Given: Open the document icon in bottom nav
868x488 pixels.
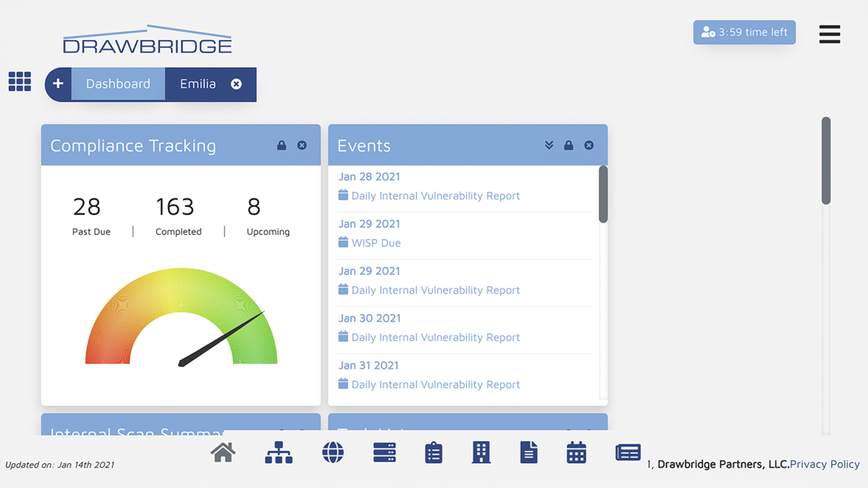Looking at the screenshot, I should (x=529, y=452).
